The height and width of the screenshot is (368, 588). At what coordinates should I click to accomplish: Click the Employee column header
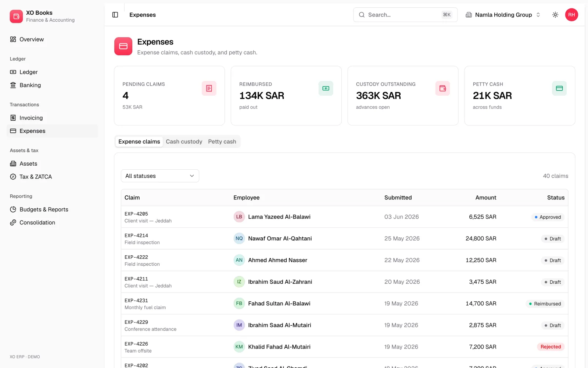coord(246,198)
